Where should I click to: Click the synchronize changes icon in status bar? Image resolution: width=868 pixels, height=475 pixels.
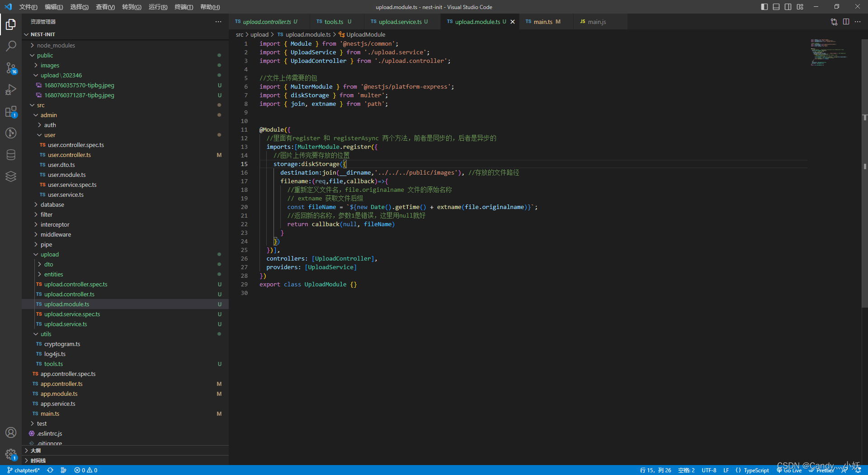coord(50,470)
